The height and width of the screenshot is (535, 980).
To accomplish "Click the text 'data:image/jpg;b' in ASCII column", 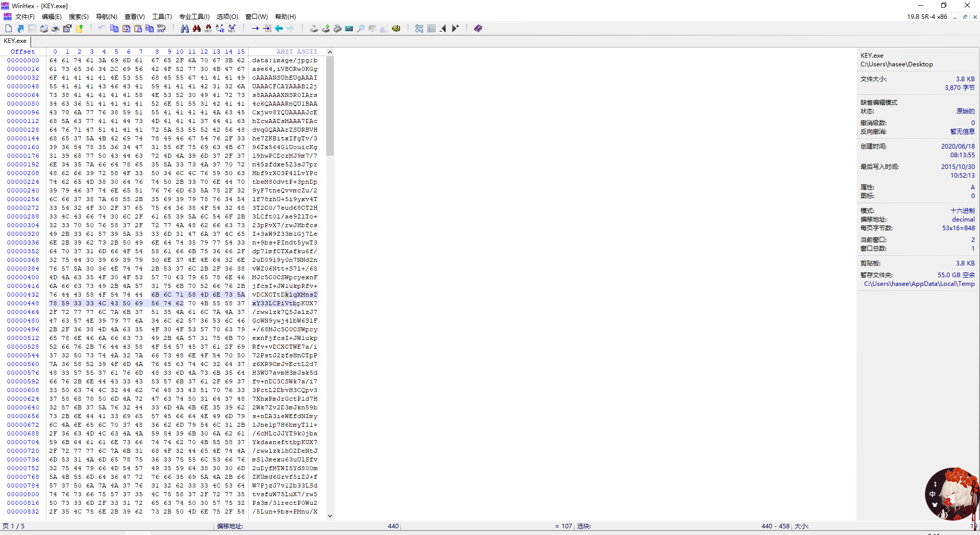I will (284, 60).
